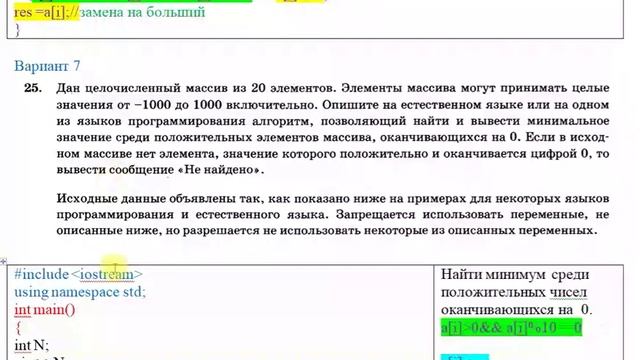Click the line 'значение среди положительных элементов массива'

[x=333, y=138]
